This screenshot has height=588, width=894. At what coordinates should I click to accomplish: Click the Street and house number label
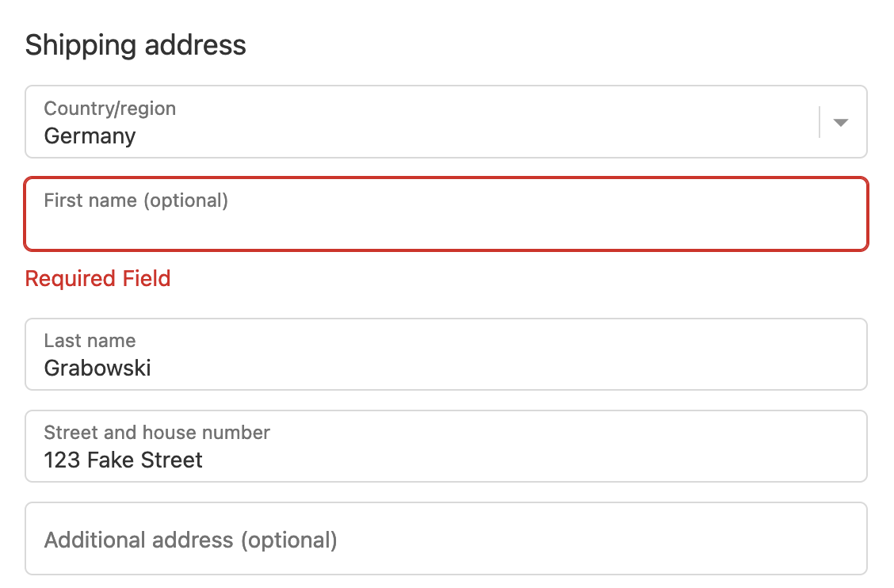point(157,433)
